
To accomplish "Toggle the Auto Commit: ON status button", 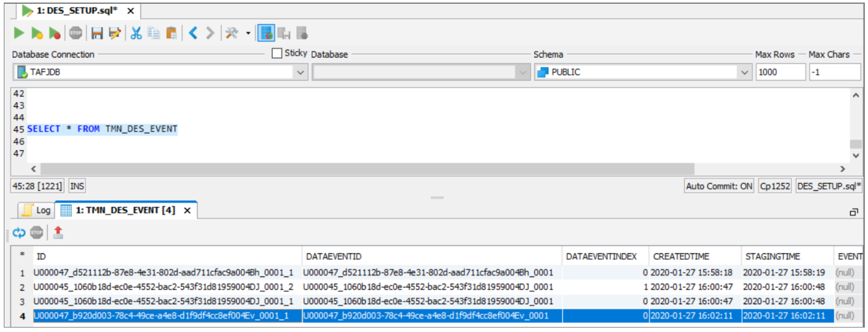I will 720,186.
